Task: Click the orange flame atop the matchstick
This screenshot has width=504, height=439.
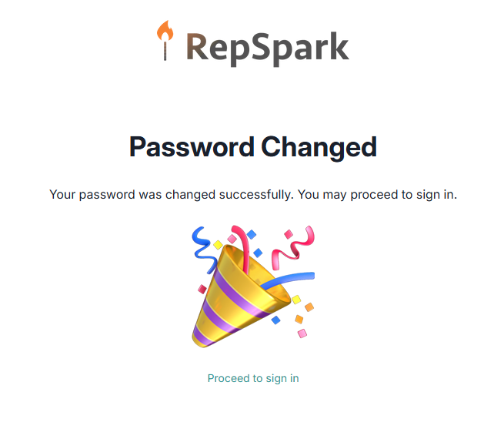Action: 165,30
